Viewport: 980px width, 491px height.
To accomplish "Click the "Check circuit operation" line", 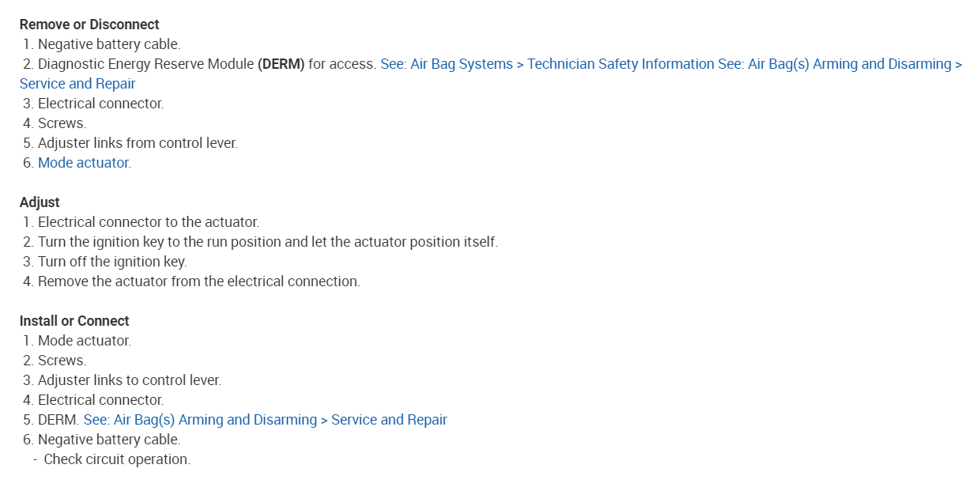I will coord(117,459).
